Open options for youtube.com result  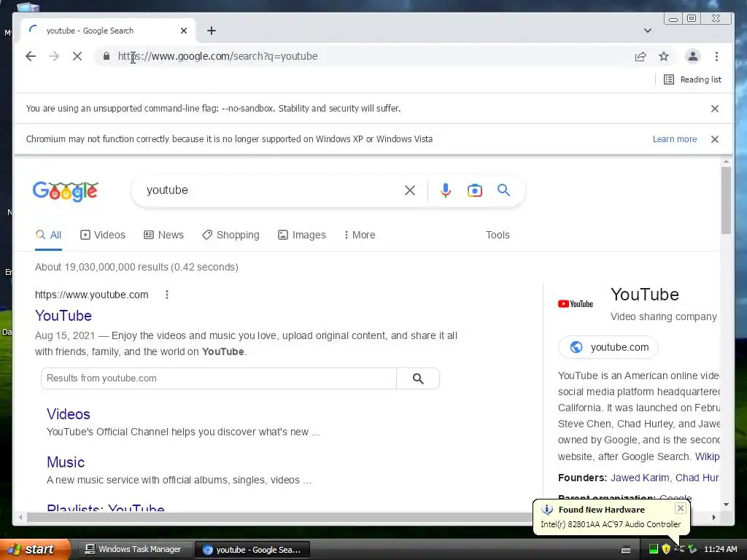click(x=167, y=295)
